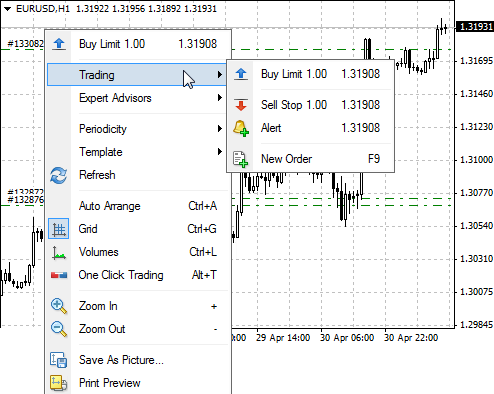Select Print Preview entry
This screenshot has width=494, height=394.
(138, 383)
